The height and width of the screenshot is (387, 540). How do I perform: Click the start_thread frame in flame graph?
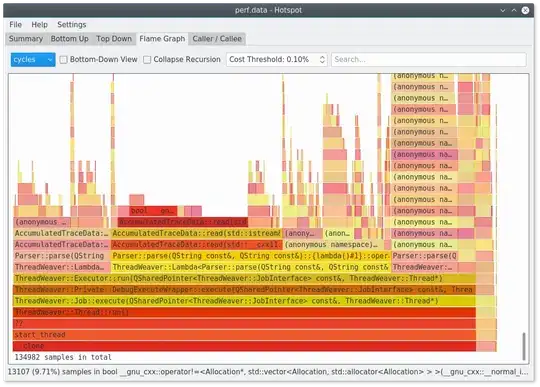point(245,335)
